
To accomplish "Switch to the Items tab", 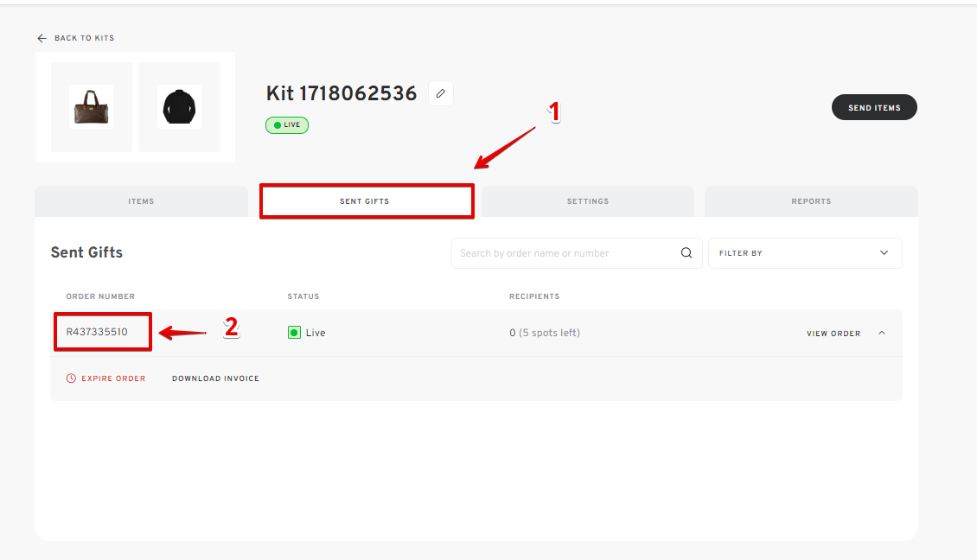I will [x=141, y=201].
